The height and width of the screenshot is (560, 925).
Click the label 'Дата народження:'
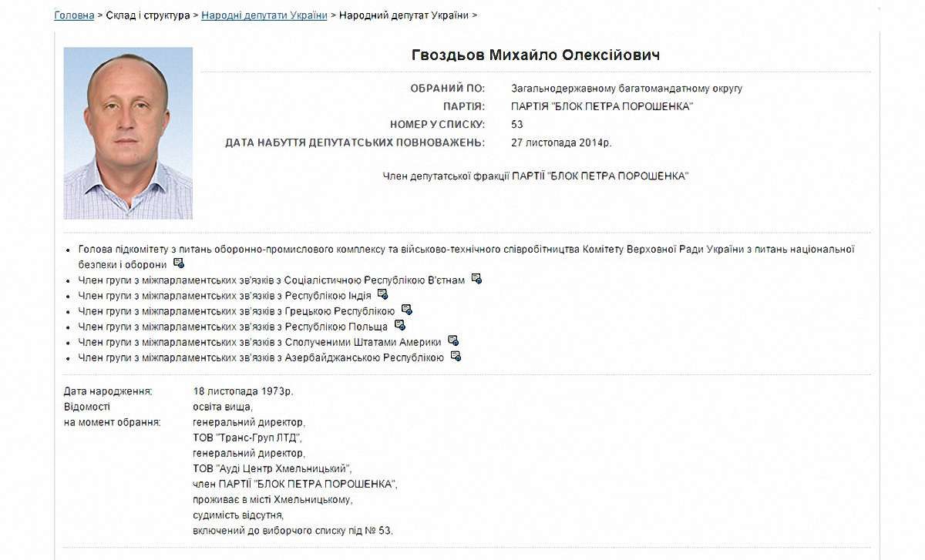[x=108, y=391]
